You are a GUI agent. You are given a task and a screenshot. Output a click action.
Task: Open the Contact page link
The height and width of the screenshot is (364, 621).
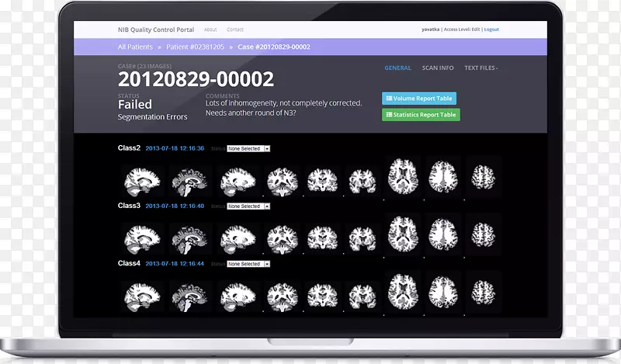click(x=234, y=29)
